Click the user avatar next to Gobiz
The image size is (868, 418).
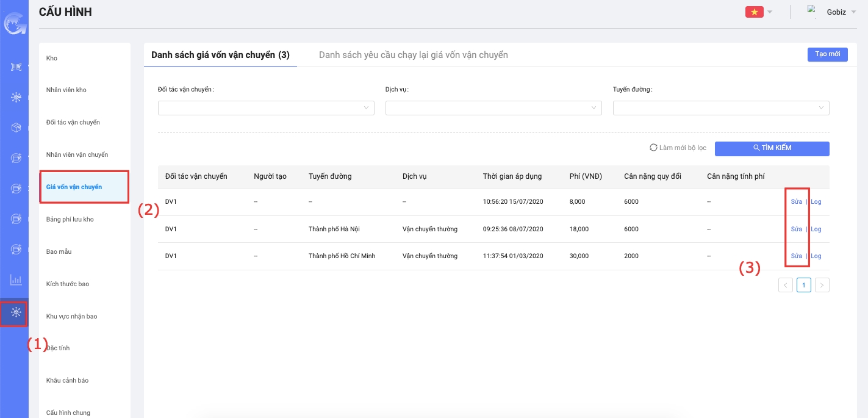coord(811,10)
